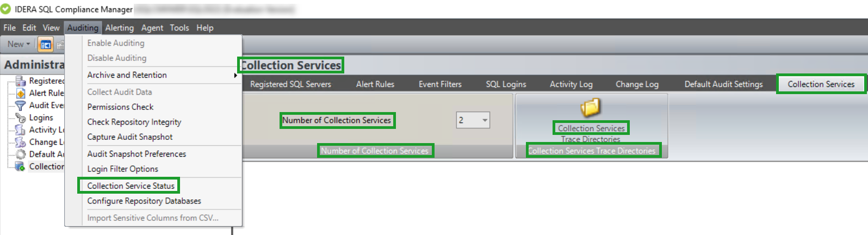This screenshot has width=868, height=235.
Task: Choose Permissions Check from Auditing menu
Action: coord(153,107)
